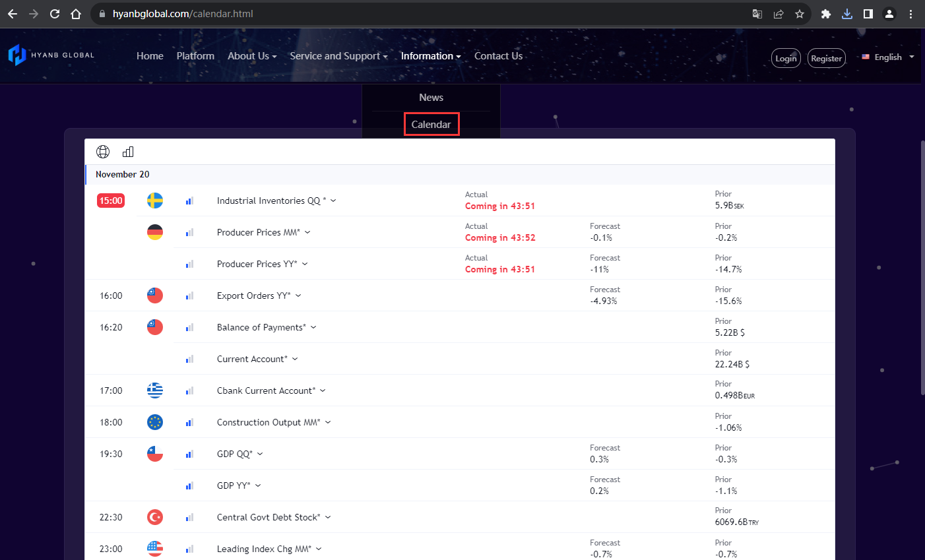Expand Cbank Current Account details
The height and width of the screenshot is (560, 925).
coord(323,390)
